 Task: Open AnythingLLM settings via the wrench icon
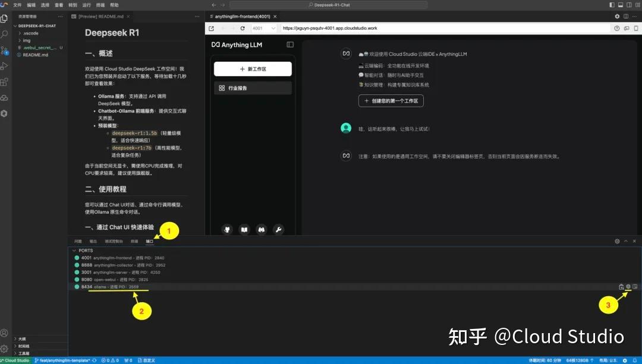click(279, 229)
